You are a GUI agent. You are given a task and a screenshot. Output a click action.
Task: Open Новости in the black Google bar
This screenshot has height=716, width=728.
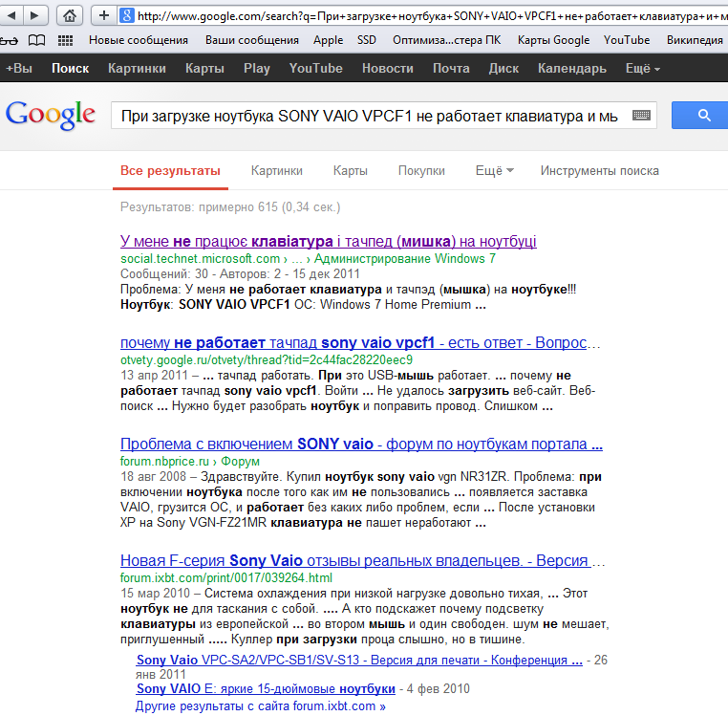click(x=388, y=68)
